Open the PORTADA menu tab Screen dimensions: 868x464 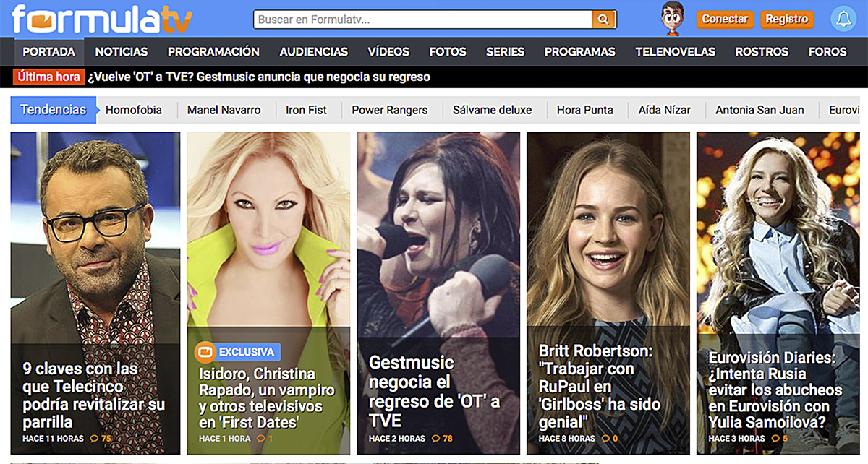click(x=49, y=52)
